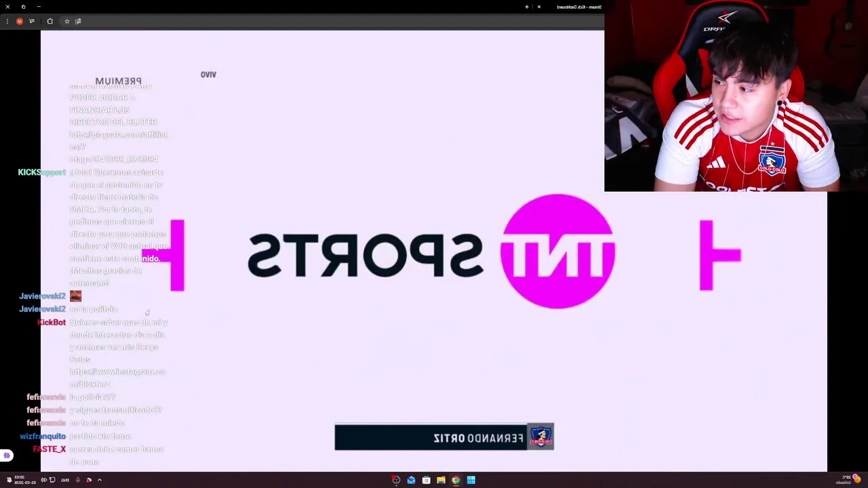Click the PREMIUM label above the chat
868x488 pixels.
click(118, 81)
